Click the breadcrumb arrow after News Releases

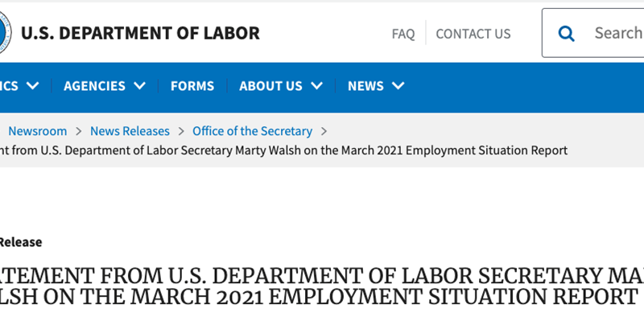(181, 130)
